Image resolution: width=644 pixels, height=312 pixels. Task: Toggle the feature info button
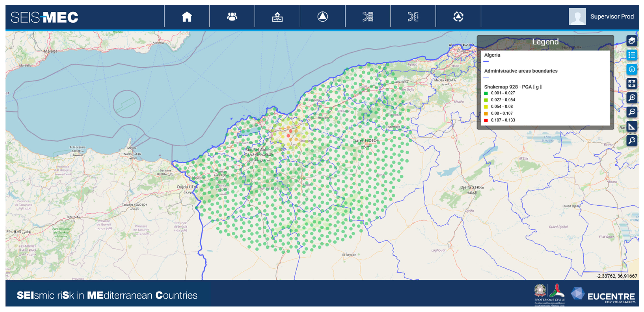point(631,69)
